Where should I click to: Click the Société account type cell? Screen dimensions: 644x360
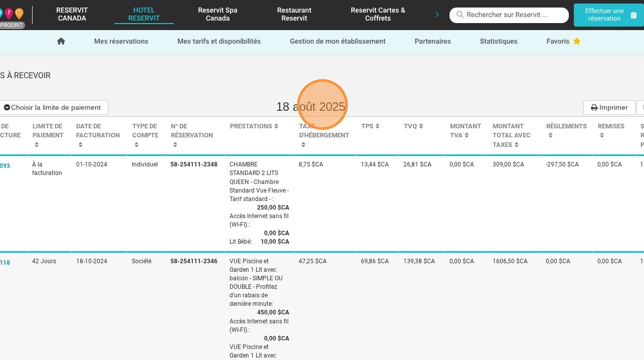pos(142,261)
